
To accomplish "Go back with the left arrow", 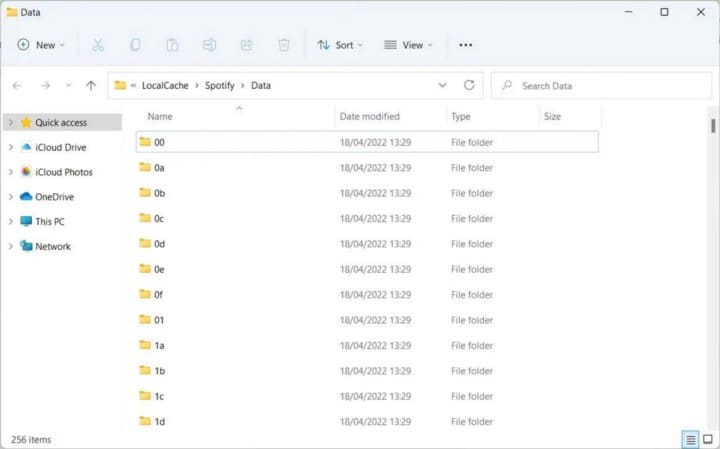I will point(17,85).
